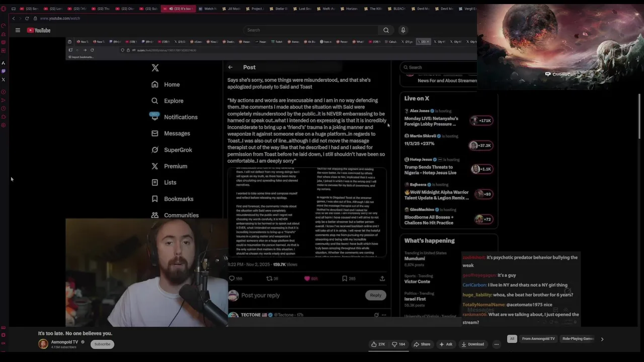Dislike the video showing 164
The height and width of the screenshot is (362, 644).
[398, 344]
